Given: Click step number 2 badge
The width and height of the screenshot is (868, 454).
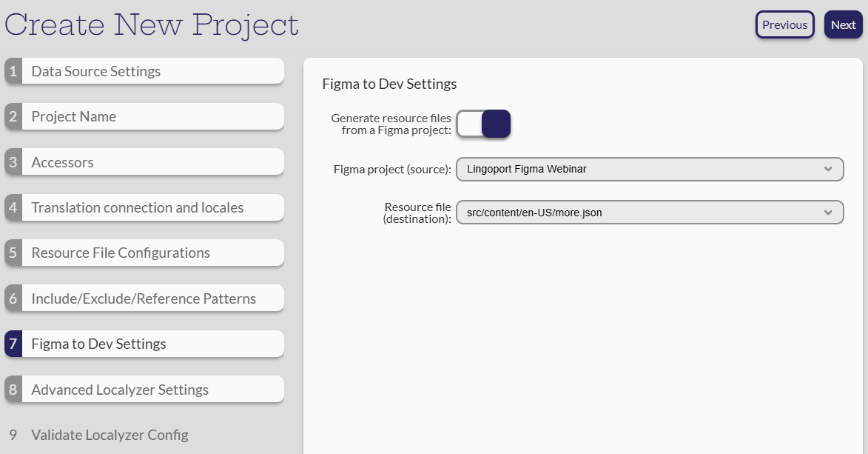Looking at the screenshot, I should pos(13,117).
